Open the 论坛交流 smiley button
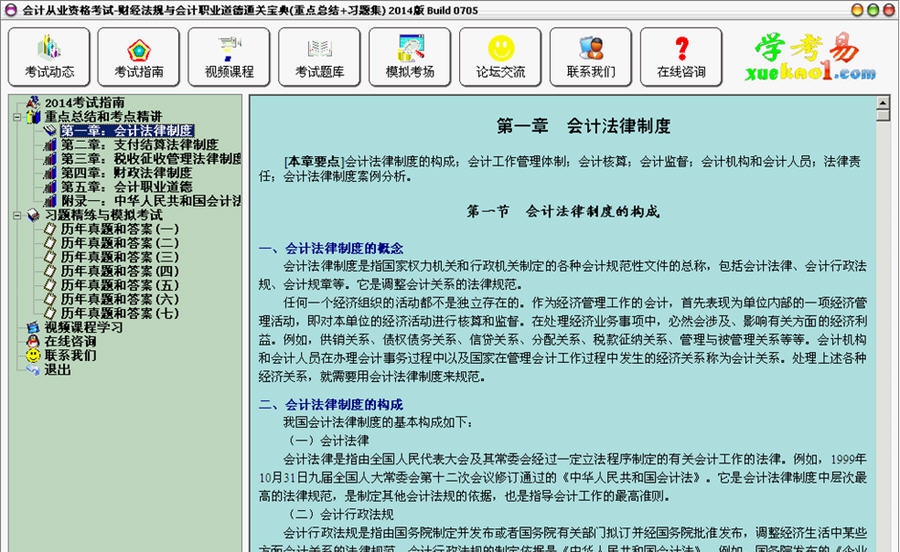The width and height of the screenshot is (900, 552). click(x=501, y=57)
